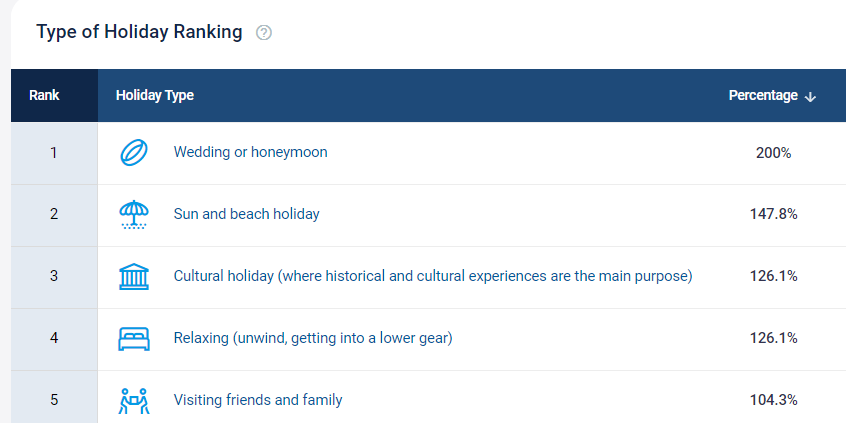Select the Relaxing holiday type link

(x=313, y=338)
